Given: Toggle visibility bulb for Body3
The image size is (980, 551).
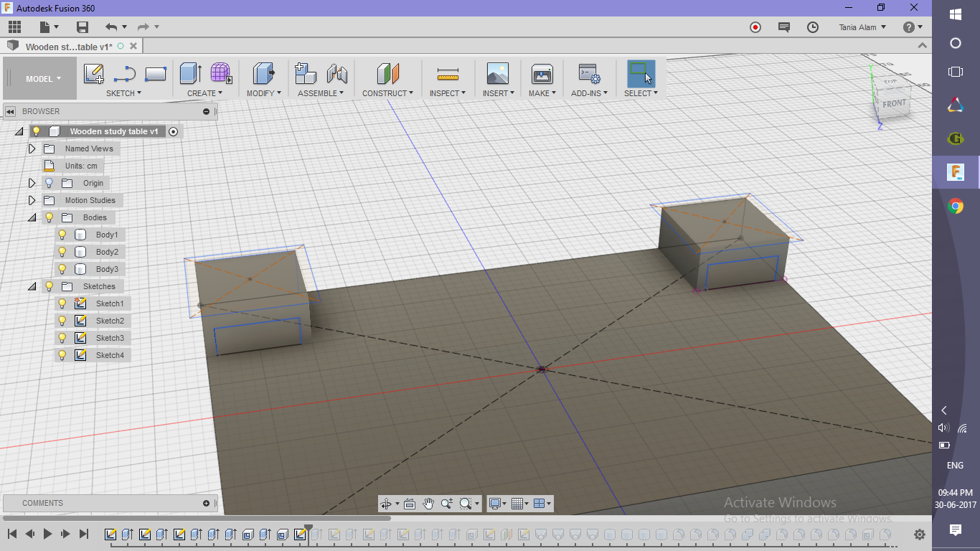Looking at the screenshot, I should (62, 269).
